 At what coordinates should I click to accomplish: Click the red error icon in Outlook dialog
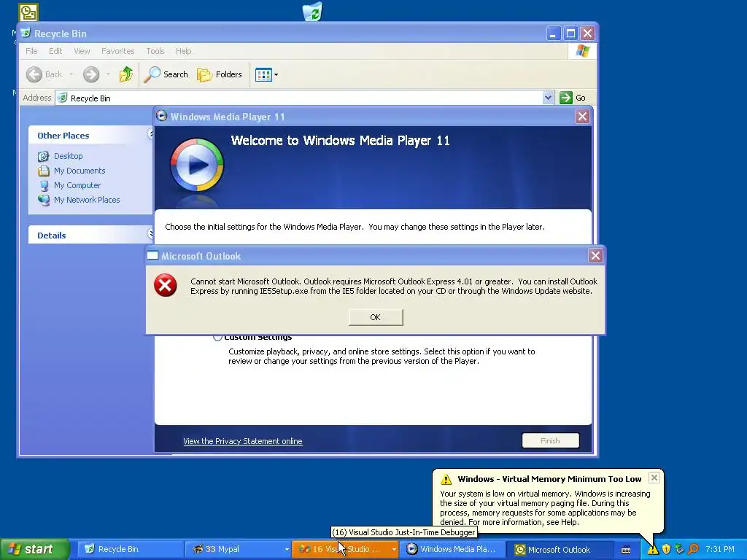166,286
